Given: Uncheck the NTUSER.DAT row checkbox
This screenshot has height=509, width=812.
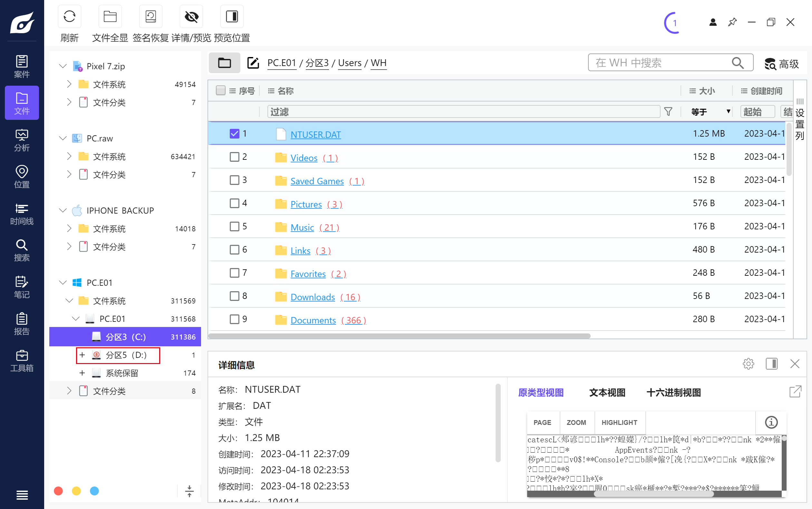Looking at the screenshot, I should pos(234,134).
